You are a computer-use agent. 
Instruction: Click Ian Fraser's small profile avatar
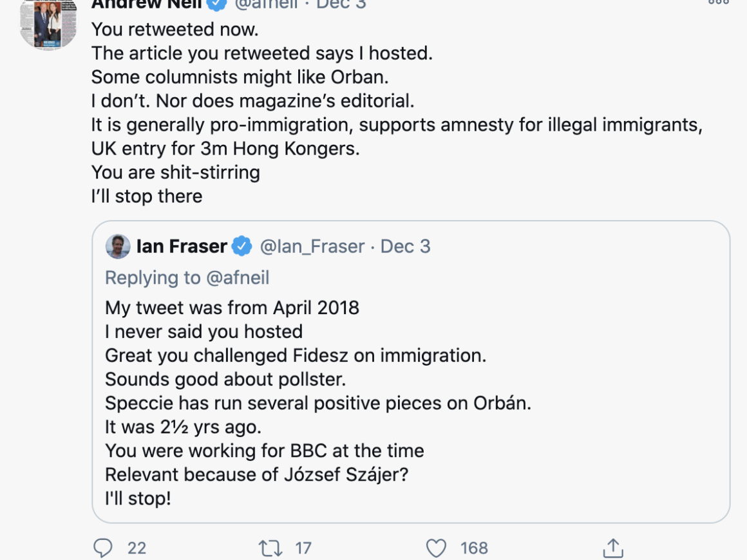click(x=118, y=247)
